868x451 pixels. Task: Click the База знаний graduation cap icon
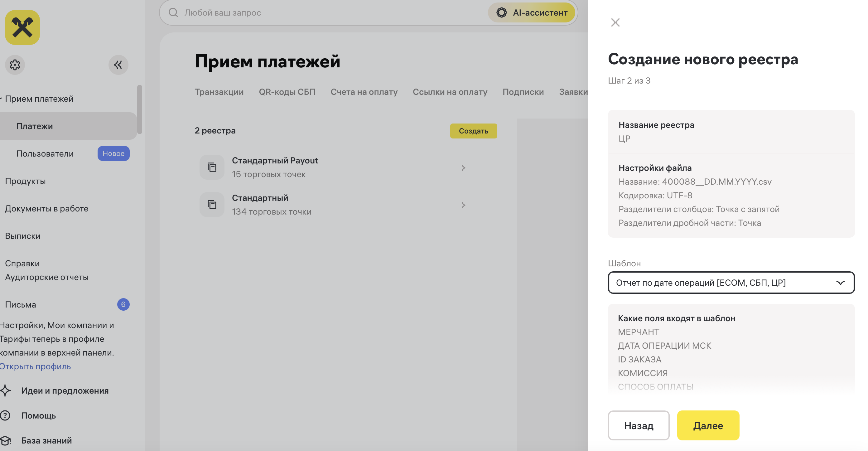coord(5,440)
